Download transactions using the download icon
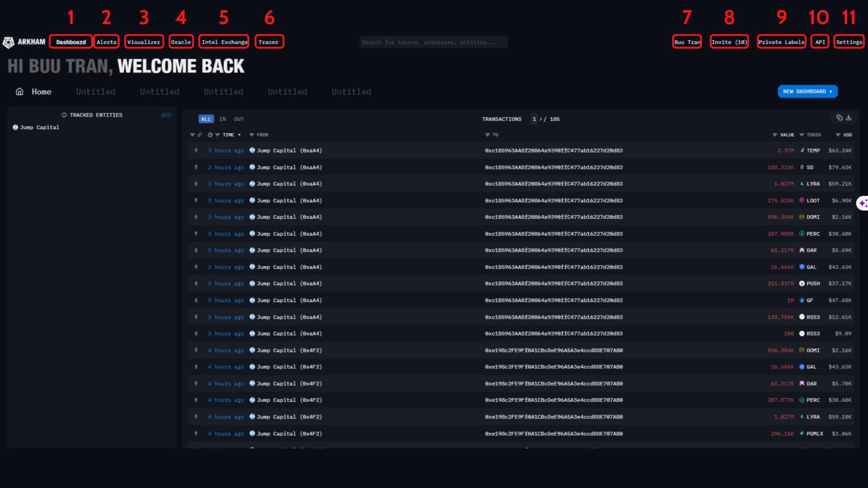The height and width of the screenshot is (488, 868). pos(849,118)
